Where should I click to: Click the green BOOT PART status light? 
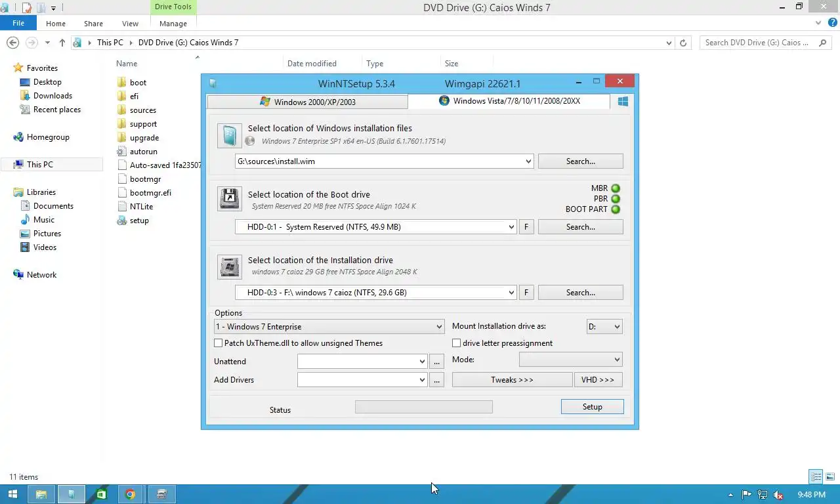pyautogui.click(x=616, y=209)
